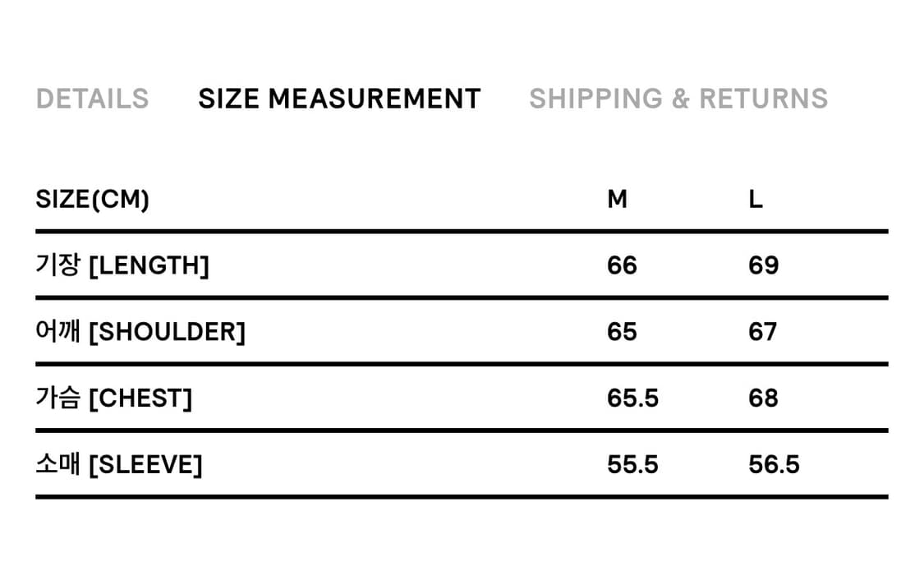Click the L sleeve value 56.5

coord(774,465)
